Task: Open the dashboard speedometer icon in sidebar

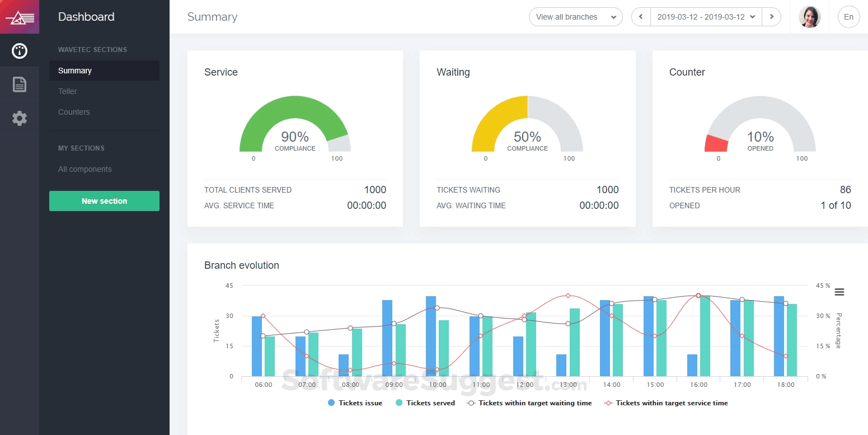Action: coord(20,50)
